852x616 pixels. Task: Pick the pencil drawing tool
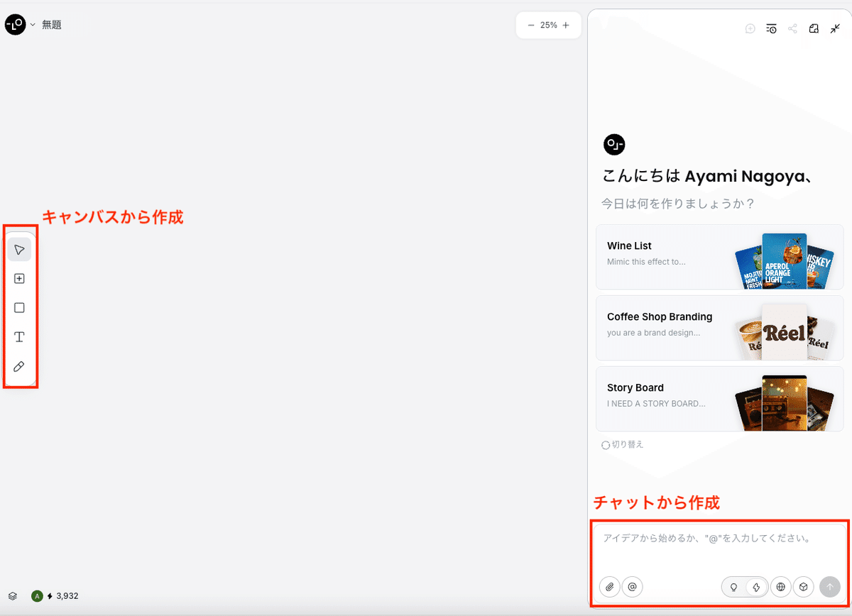[20, 366]
